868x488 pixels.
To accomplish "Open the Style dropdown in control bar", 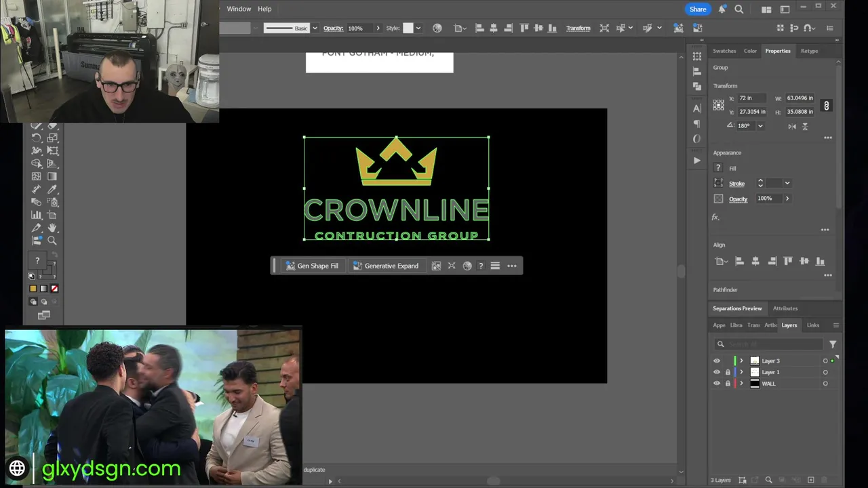I will [x=418, y=28].
